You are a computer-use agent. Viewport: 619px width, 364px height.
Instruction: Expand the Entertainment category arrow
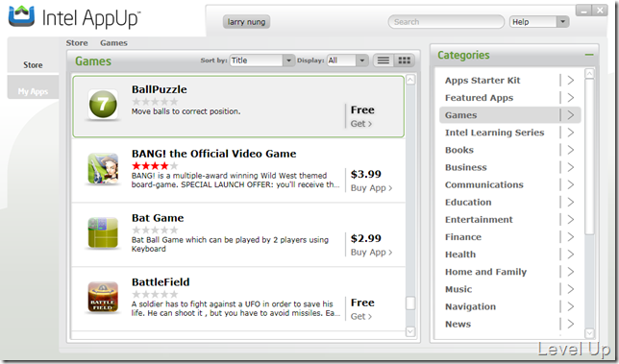(x=570, y=219)
